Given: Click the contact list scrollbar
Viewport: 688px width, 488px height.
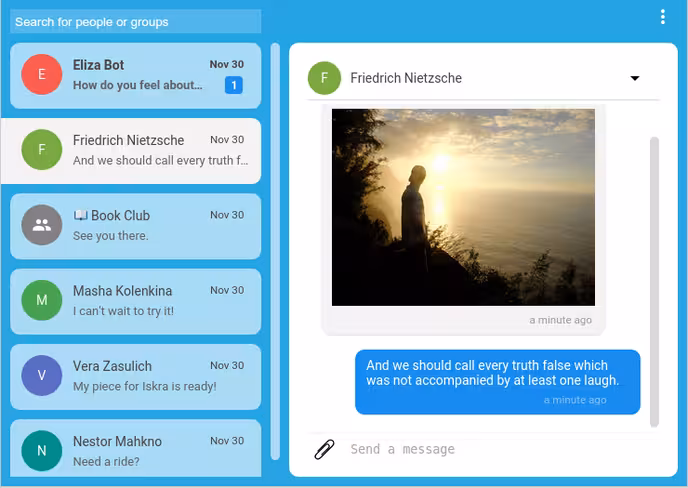Looking at the screenshot, I should [275, 251].
